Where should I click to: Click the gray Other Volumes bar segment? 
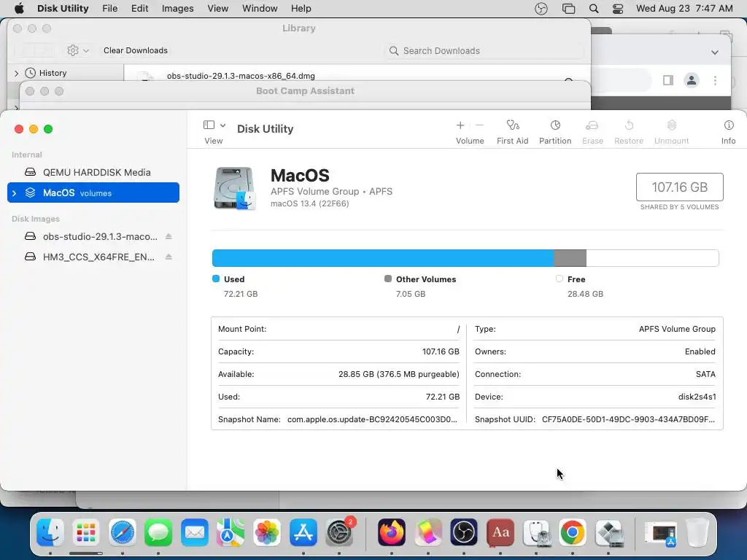pos(570,258)
